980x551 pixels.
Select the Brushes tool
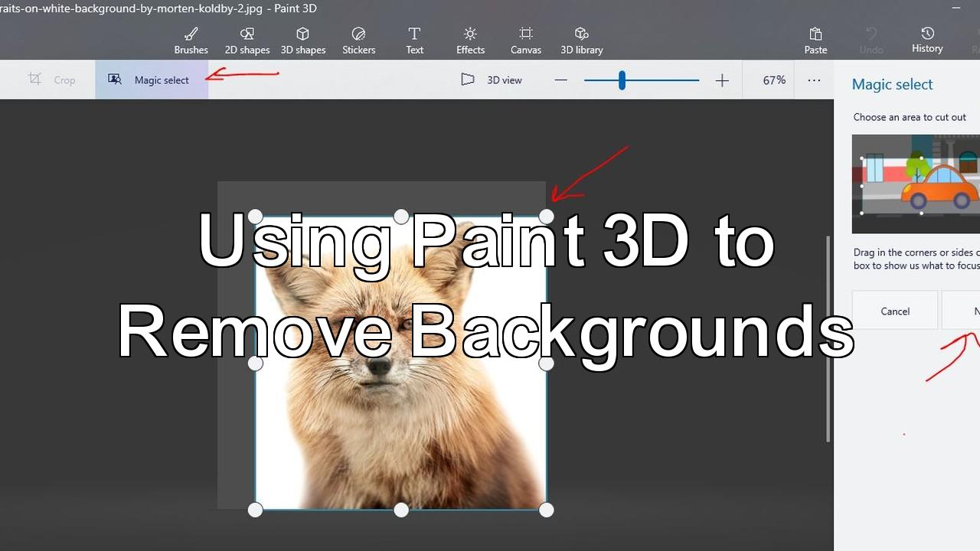[191, 41]
